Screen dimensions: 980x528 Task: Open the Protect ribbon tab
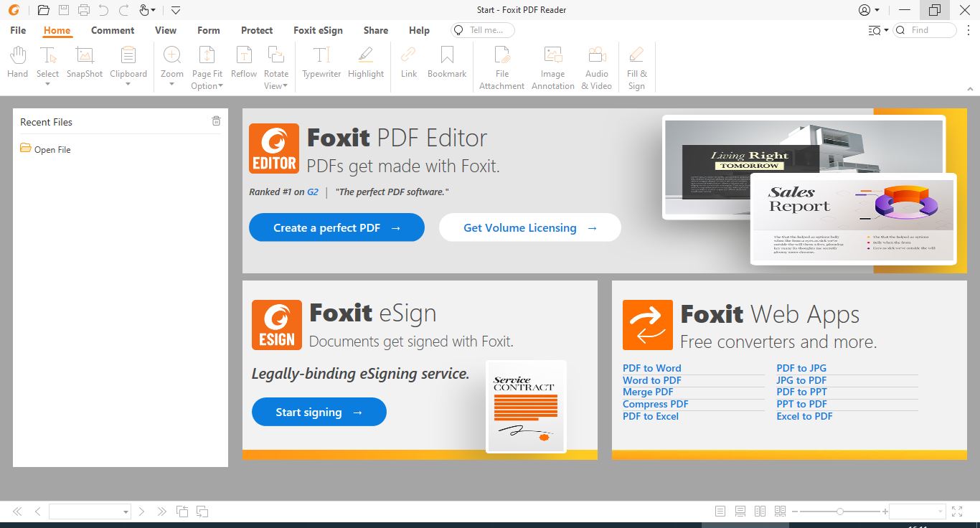[257, 30]
